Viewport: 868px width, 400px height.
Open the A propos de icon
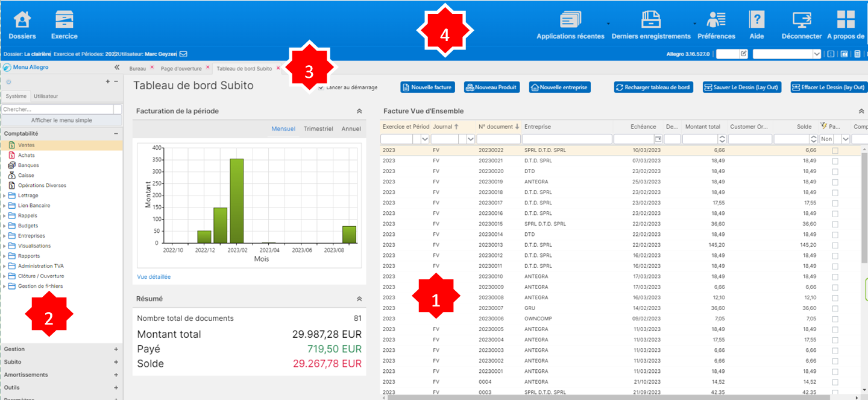(846, 19)
